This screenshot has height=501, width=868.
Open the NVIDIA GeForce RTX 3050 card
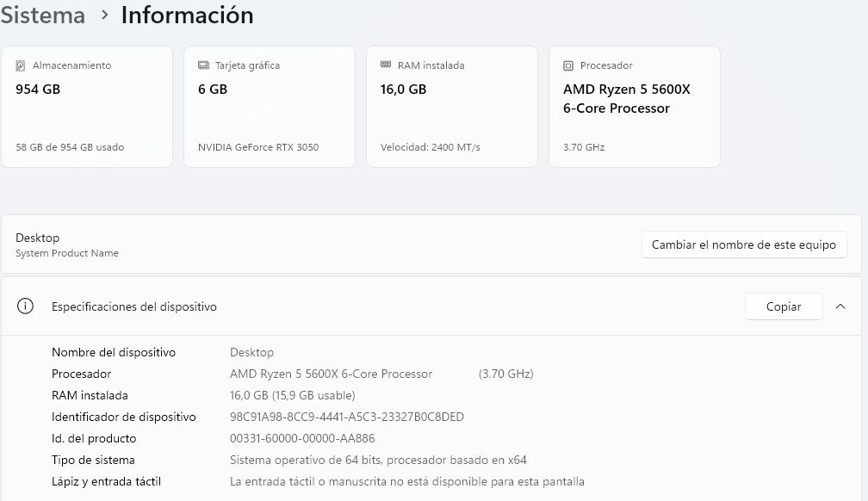(x=270, y=107)
